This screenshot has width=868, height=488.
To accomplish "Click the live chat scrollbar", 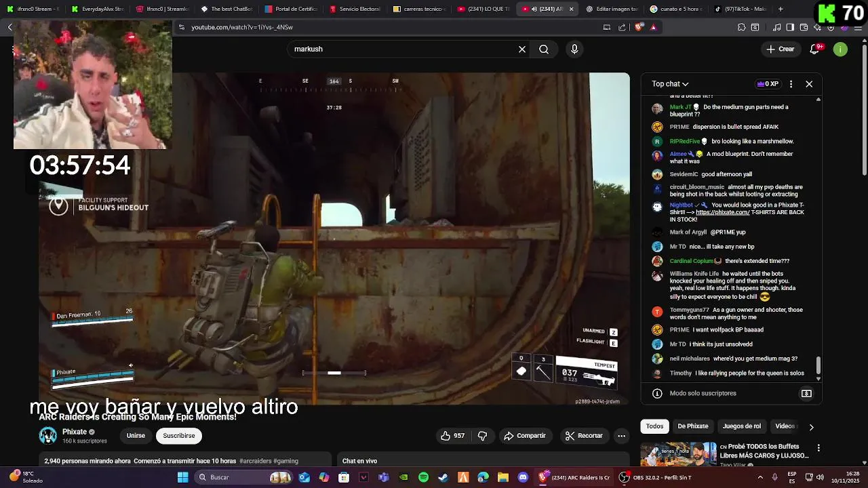I will [x=818, y=365].
